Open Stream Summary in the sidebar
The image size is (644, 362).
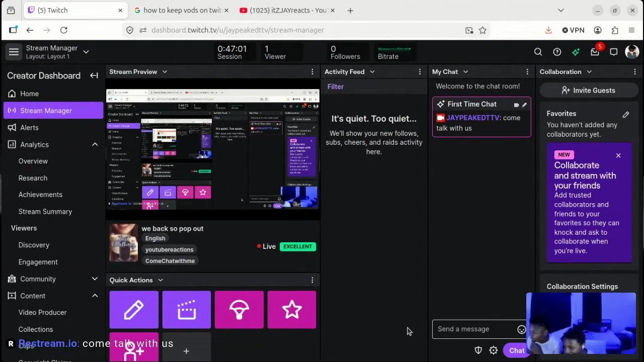45,212
